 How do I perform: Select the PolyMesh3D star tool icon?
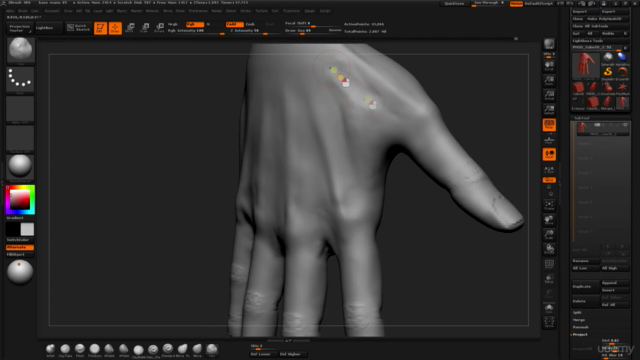point(622,87)
